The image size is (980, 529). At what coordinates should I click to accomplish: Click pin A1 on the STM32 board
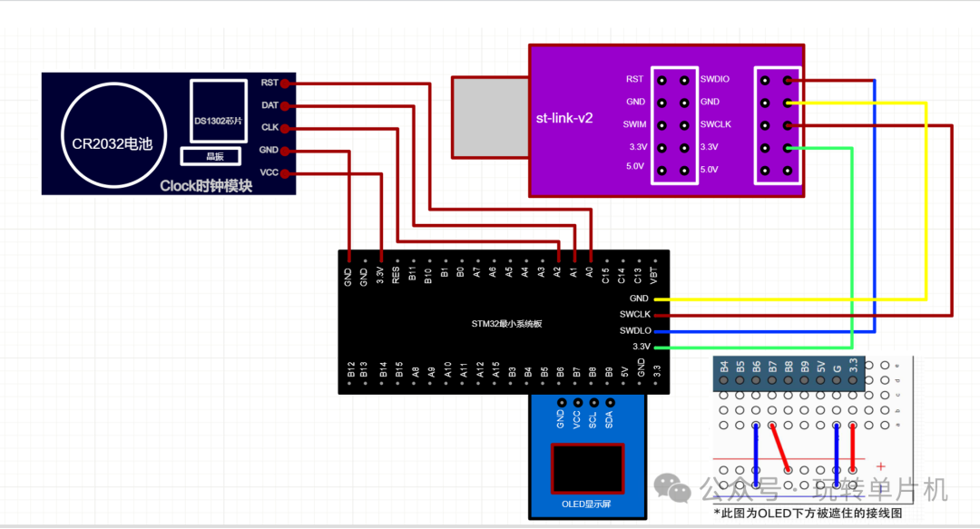573,272
